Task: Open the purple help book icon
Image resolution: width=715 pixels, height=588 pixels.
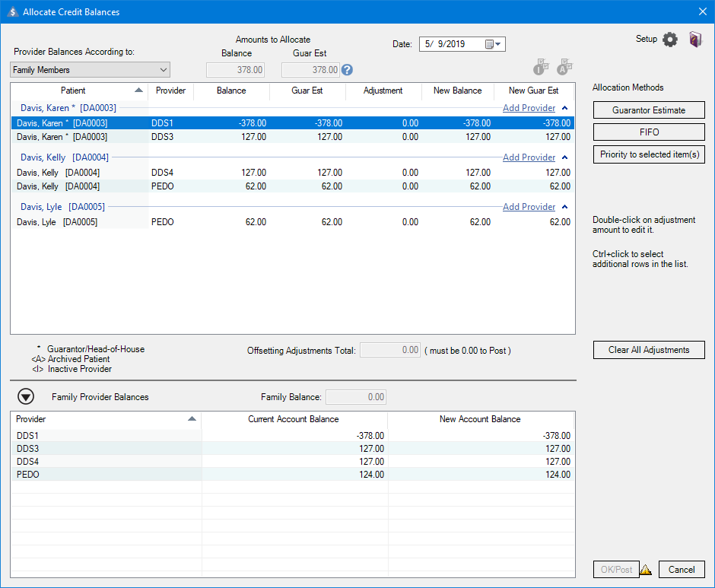Action: point(695,40)
